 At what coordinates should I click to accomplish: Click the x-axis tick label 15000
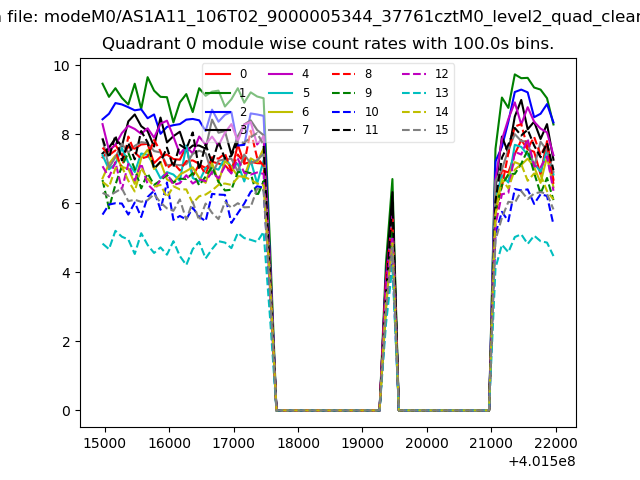pos(105,443)
